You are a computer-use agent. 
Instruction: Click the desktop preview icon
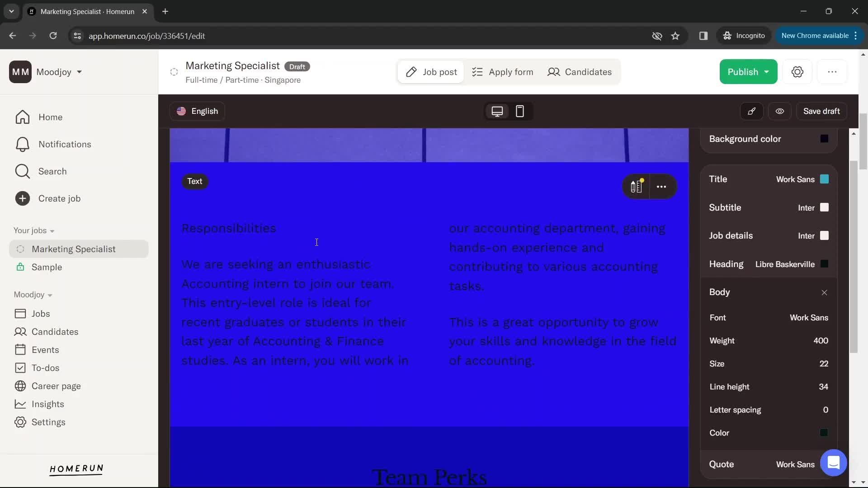point(498,112)
